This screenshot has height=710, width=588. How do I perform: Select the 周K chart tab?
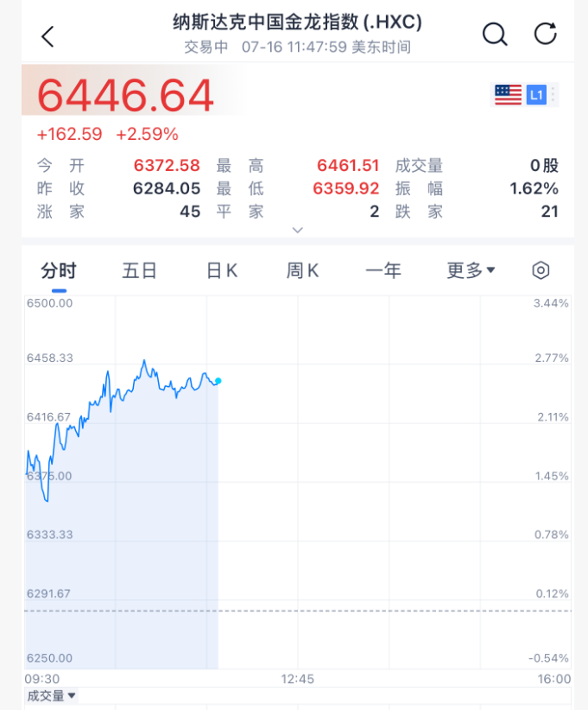(302, 270)
